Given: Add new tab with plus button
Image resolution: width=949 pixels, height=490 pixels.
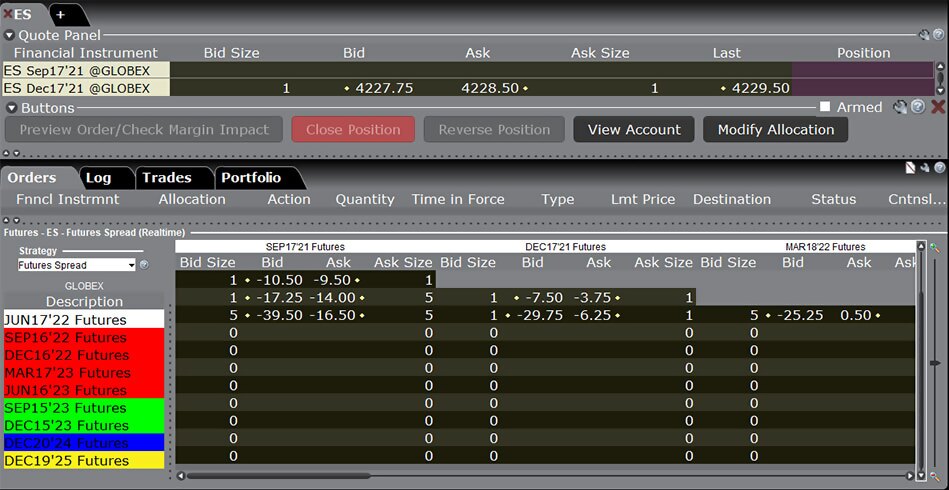Looking at the screenshot, I should (61, 15).
